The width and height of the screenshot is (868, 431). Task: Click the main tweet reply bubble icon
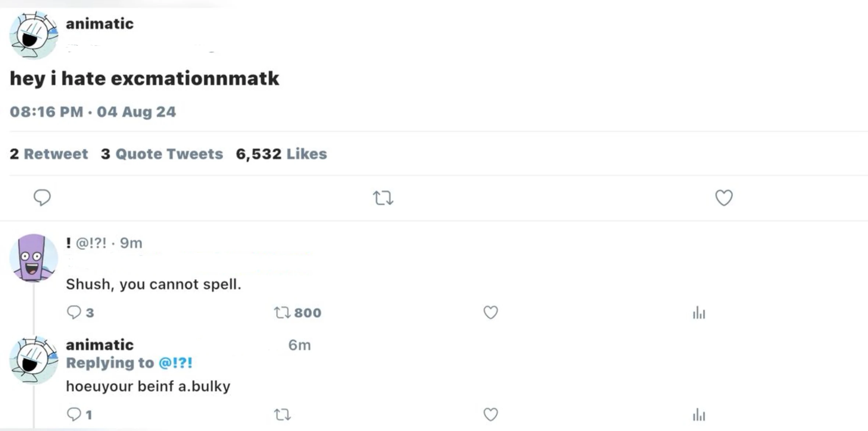[x=42, y=198]
